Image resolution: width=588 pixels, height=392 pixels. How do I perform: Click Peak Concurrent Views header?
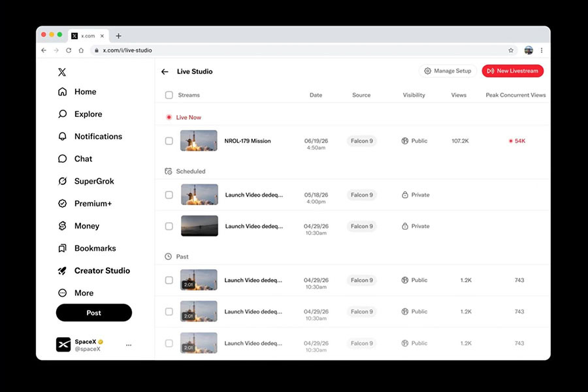pos(515,95)
